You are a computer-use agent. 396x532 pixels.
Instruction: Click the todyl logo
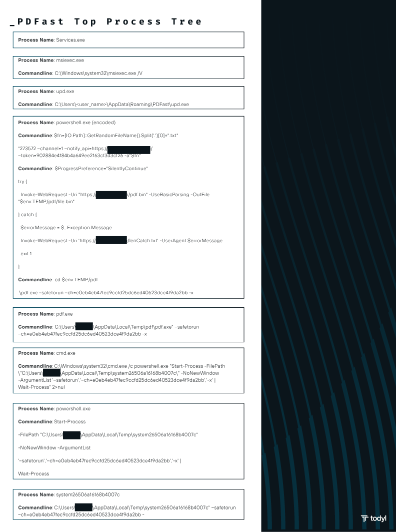[373, 518]
